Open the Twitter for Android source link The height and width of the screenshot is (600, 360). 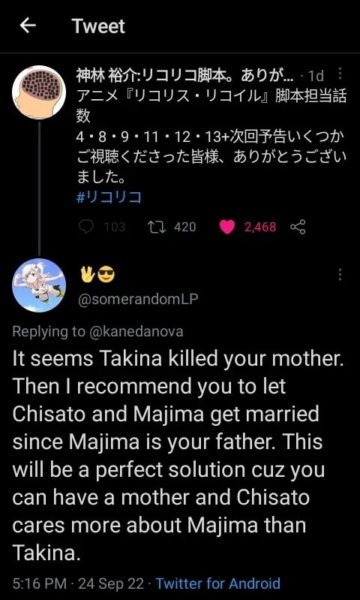point(218,584)
